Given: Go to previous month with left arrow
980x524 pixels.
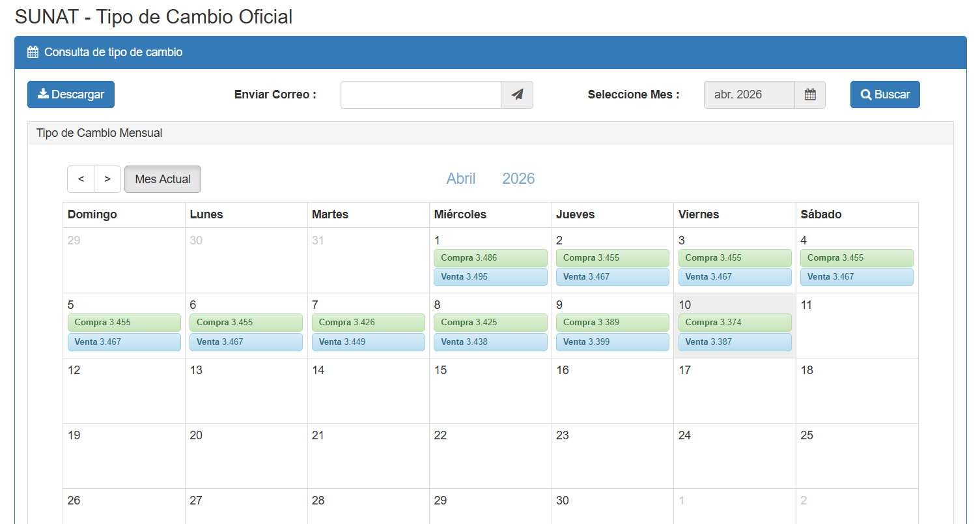Looking at the screenshot, I should pyautogui.click(x=81, y=179).
